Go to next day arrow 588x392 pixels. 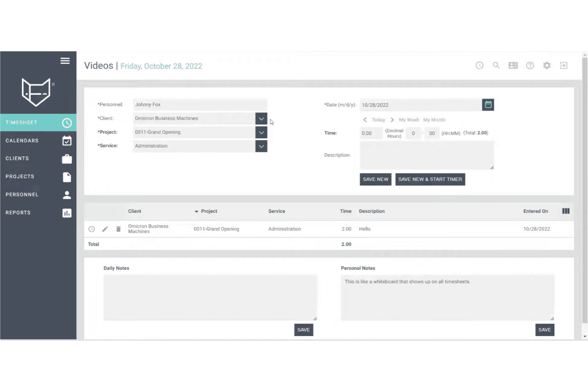point(392,120)
